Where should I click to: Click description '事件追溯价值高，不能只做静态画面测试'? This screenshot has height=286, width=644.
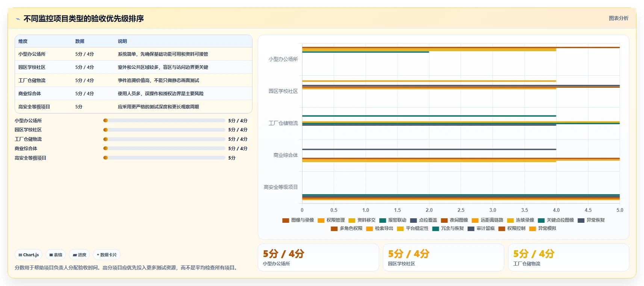[x=159, y=81]
